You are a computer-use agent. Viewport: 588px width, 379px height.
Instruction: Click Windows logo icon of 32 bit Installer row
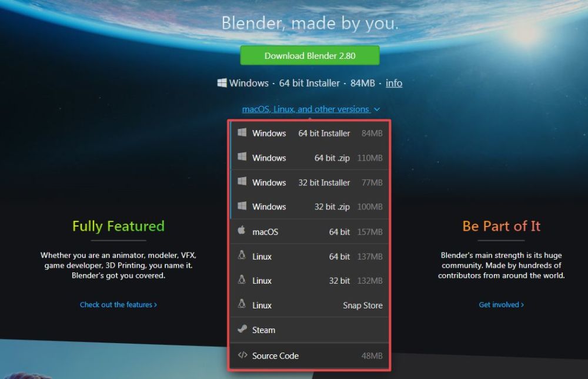coord(242,182)
